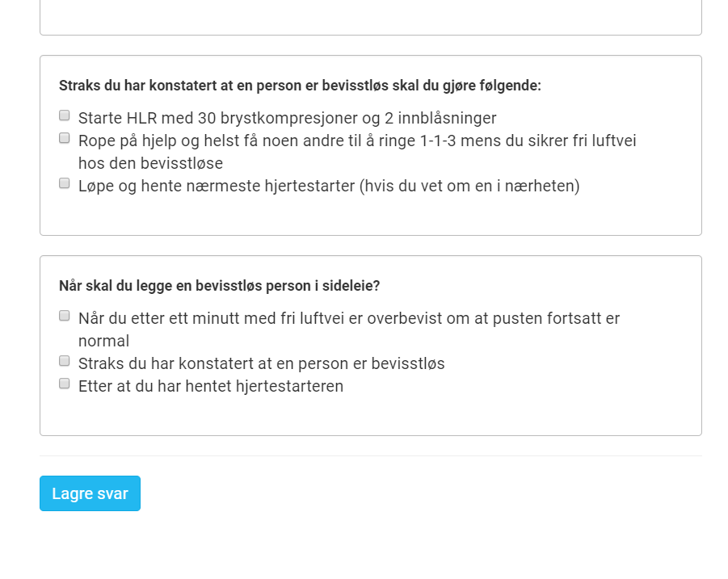
Task: Click the blue Lagre svar button
Action: pyautogui.click(x=90, y=493)
